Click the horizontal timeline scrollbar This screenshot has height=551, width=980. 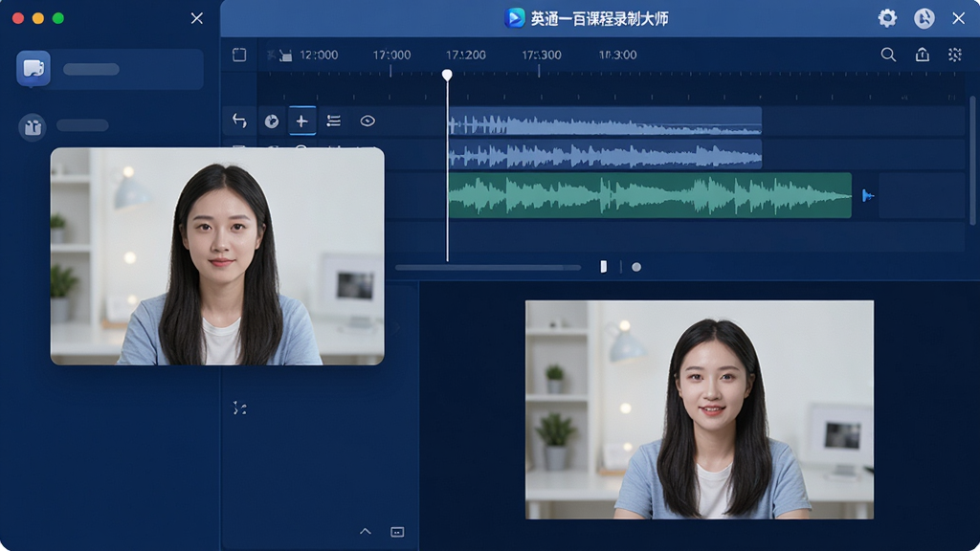pyautogui.click(x=488, y=268)
